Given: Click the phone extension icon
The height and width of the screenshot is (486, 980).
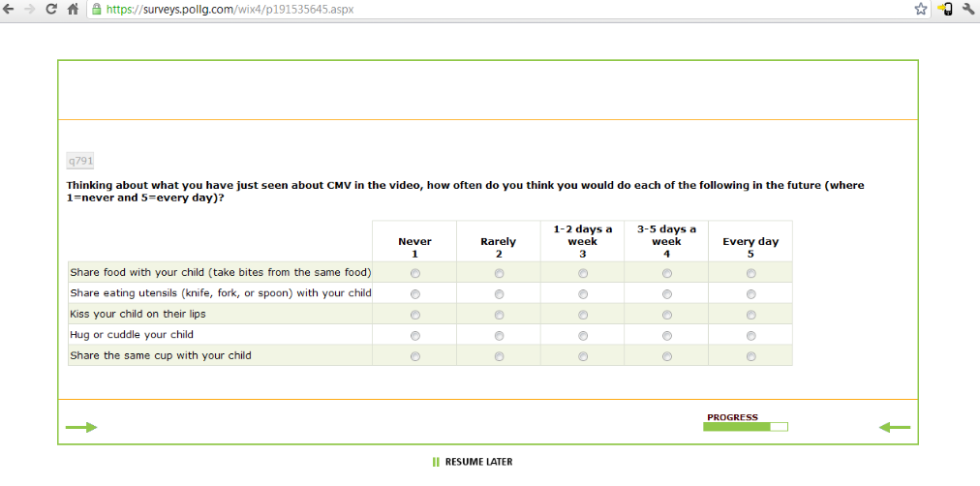Looking at the screenshot, I should (x=945, y=10).
